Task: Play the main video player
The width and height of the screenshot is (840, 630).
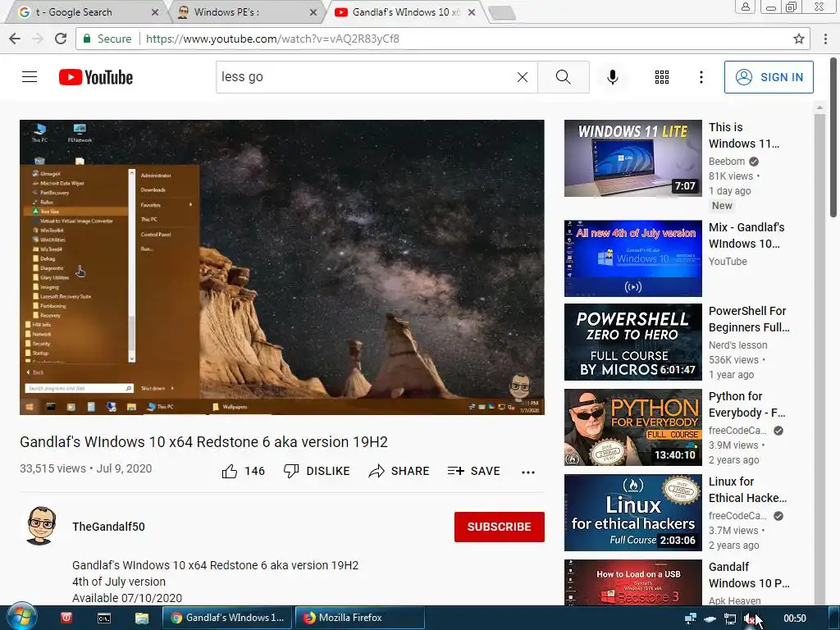Action: pyautogui.click(x=282, y=267)
